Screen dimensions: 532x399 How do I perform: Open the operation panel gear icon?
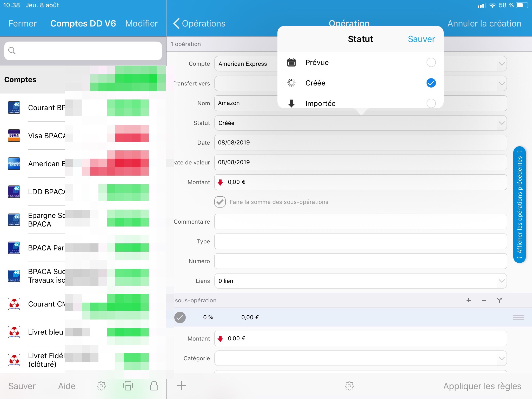click(x=349, y=386)
